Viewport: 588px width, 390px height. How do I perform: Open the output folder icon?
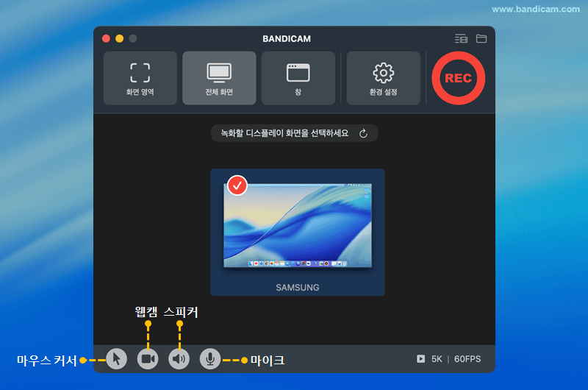481,39
